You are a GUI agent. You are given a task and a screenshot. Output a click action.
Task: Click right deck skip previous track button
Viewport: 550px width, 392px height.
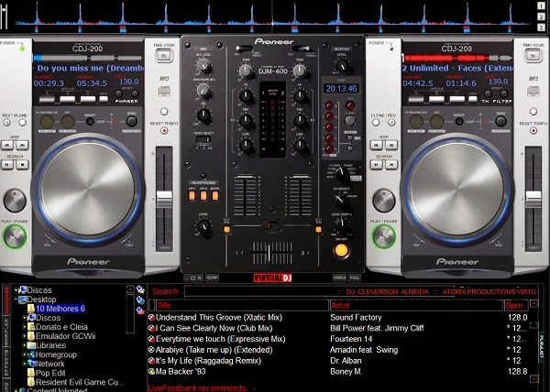377,145
